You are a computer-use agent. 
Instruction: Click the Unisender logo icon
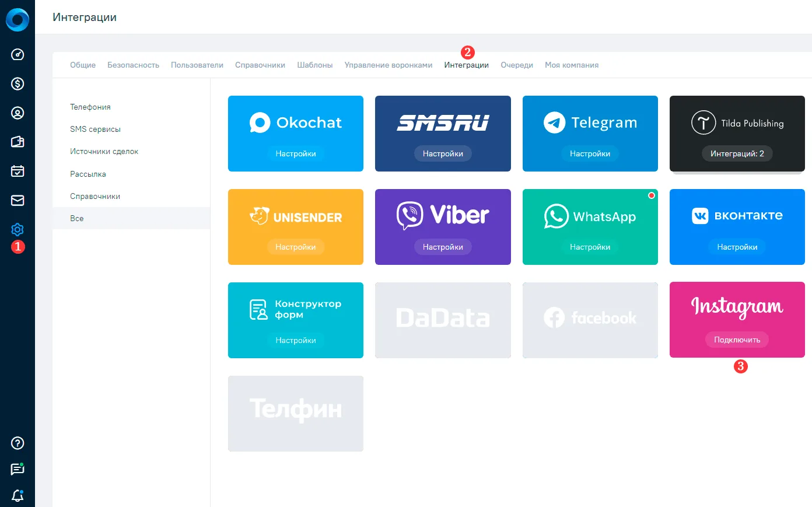[260, 216]
